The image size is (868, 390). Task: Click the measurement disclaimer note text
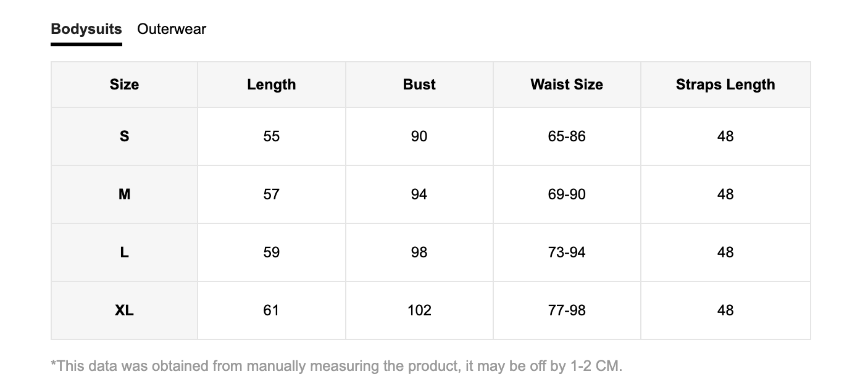pos(336,366)
